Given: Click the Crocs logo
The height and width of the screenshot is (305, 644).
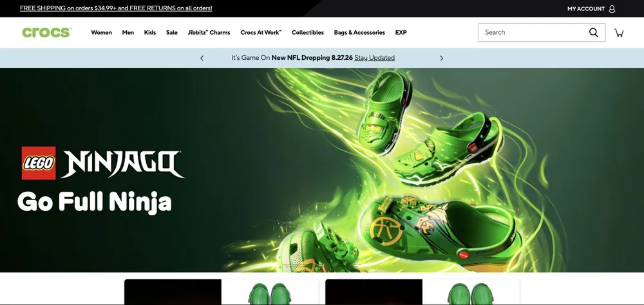Looking at the screenshot, I should (x=47, y=32).
